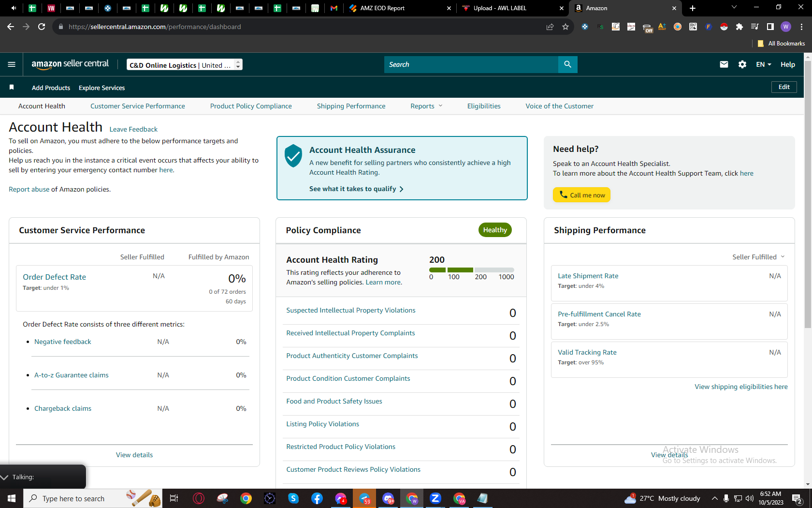
Task: Open All Bookmarks folder
Action: click(x=782, y=44)
